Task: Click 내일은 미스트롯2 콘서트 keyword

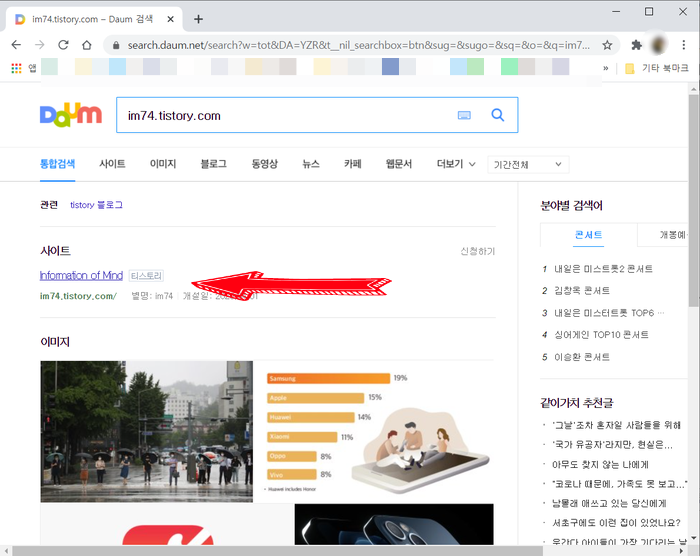Action: (603, 269)
